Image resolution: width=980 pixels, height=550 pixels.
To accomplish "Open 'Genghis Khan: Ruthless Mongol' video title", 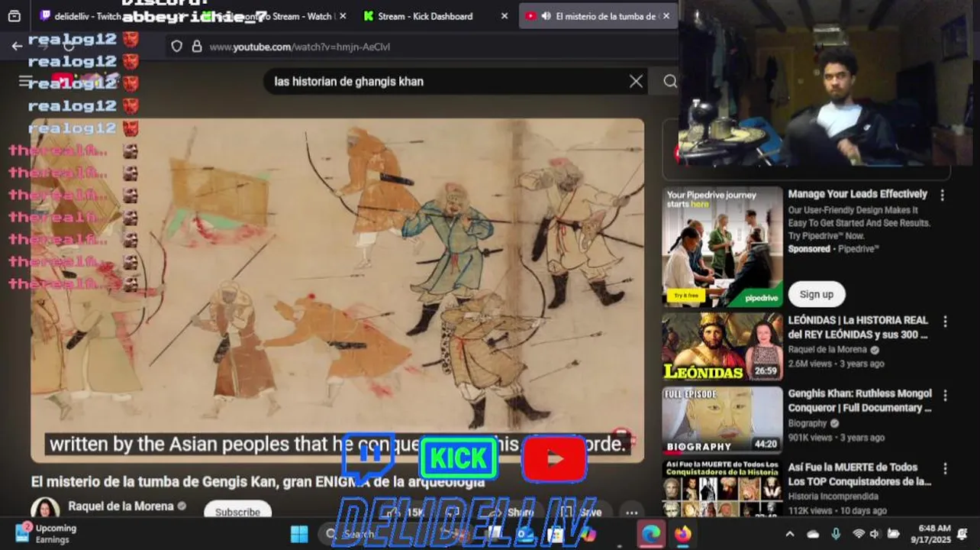I will 859,400.
